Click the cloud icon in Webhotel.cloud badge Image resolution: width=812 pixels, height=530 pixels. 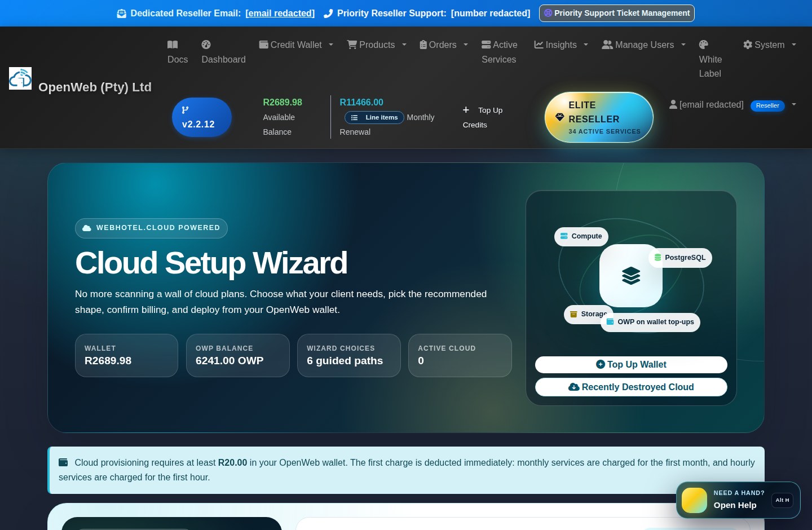pyautogui.click(x=87, y=228)
